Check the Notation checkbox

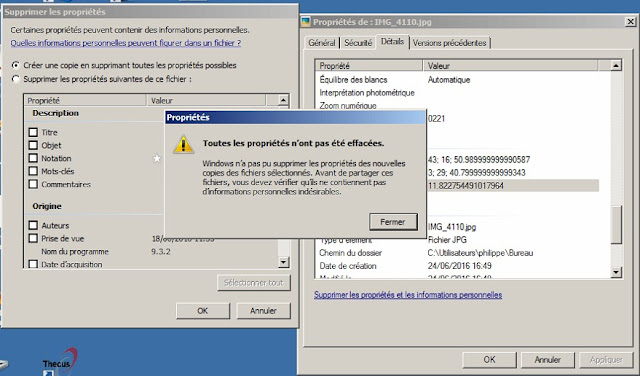[33, 158]
